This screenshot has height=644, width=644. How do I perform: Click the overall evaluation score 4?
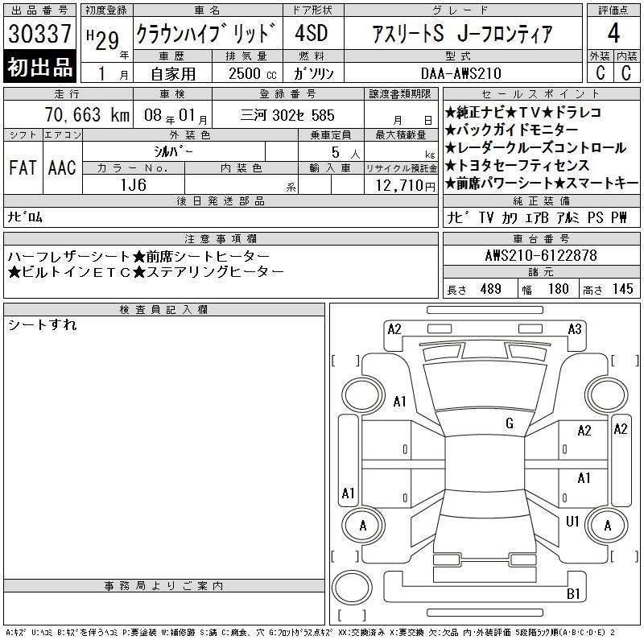click(613, 33)
